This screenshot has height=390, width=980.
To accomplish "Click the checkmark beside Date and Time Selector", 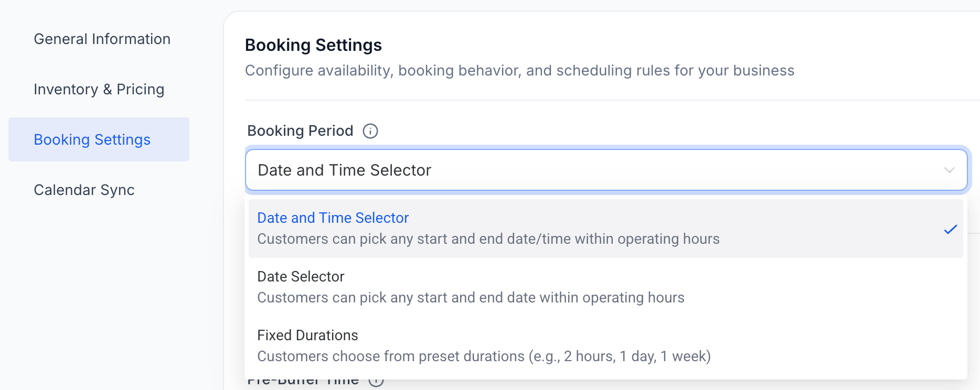I will 950,229.
